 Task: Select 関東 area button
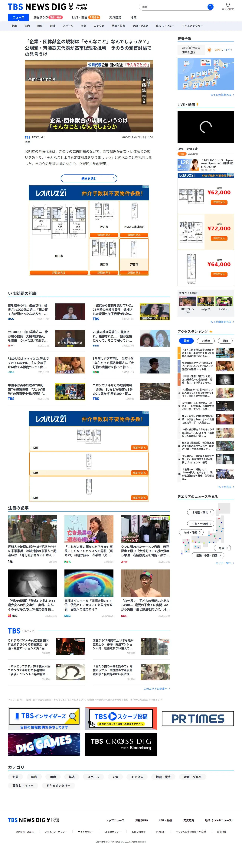[223, 548]
